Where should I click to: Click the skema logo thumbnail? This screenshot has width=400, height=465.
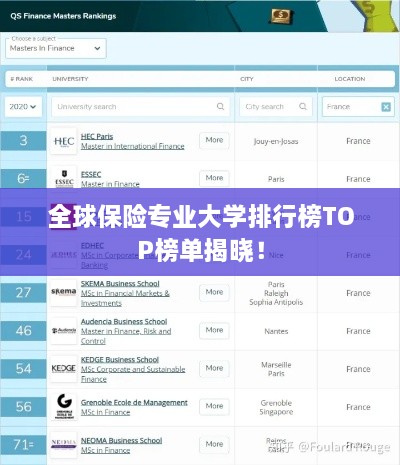pos(64,293)
